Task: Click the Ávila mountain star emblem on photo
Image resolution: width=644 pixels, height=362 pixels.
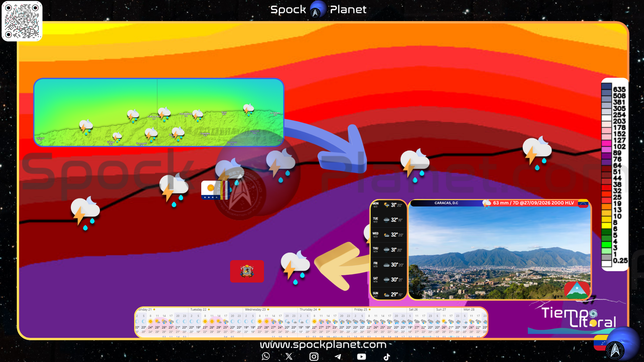Action: point(577,290)
